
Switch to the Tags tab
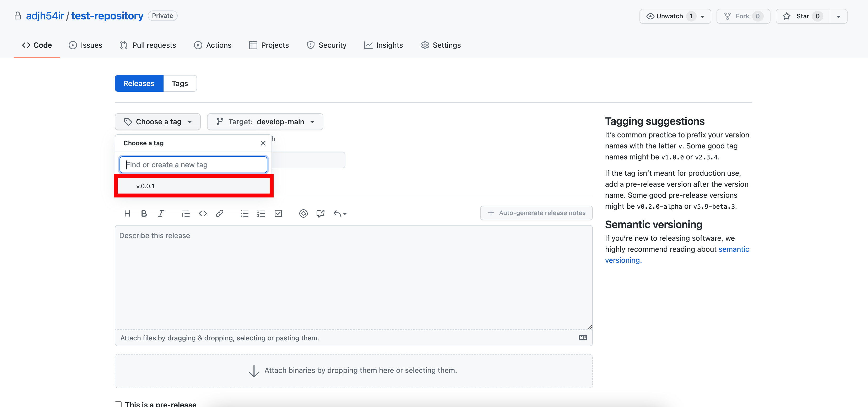(180, 83)
